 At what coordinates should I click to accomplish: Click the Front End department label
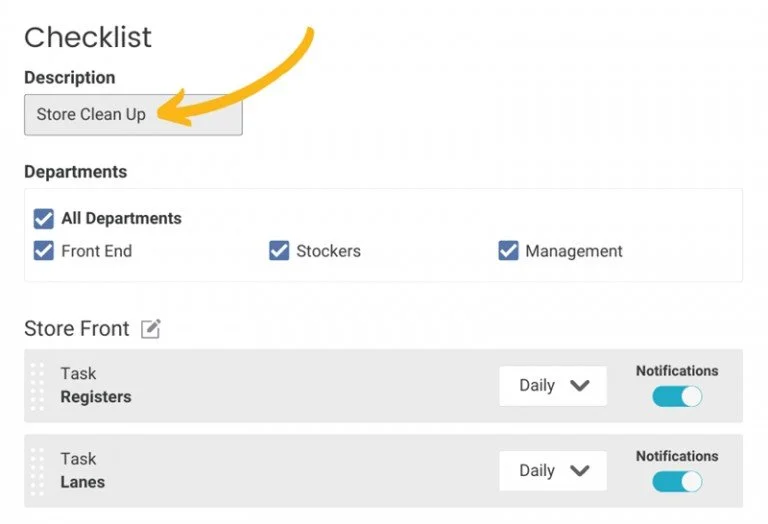click(96, 251)
